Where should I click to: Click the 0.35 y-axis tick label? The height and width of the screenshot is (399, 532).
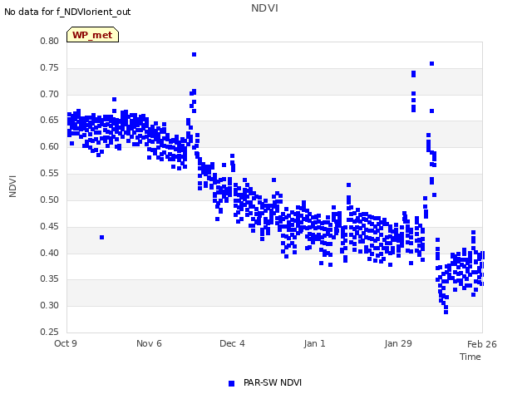(50, 279)
